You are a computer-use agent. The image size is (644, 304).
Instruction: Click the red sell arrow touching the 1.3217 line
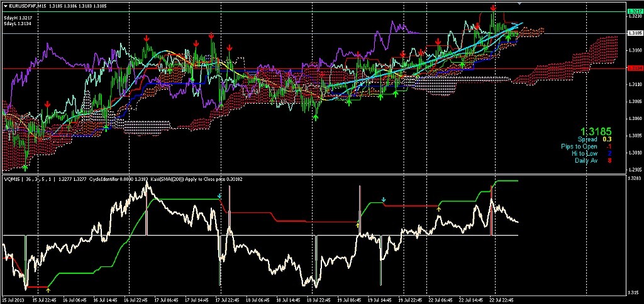click(x=493, y=8)
